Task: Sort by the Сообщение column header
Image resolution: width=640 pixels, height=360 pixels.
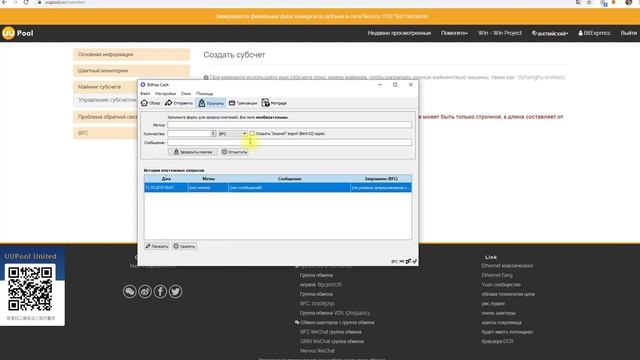Action: pyautogui.click(x=289, y=179)
